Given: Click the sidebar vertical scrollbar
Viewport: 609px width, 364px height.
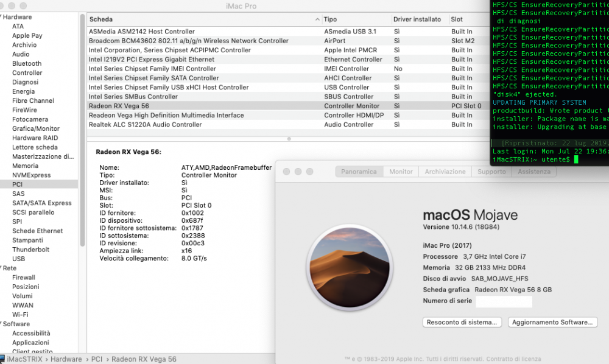Looking at the screenshot, I should pyautogui.click(x=82, y=130).
